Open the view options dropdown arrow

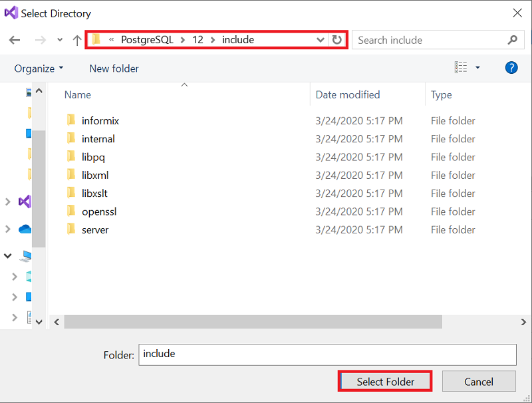click(477, 68)
